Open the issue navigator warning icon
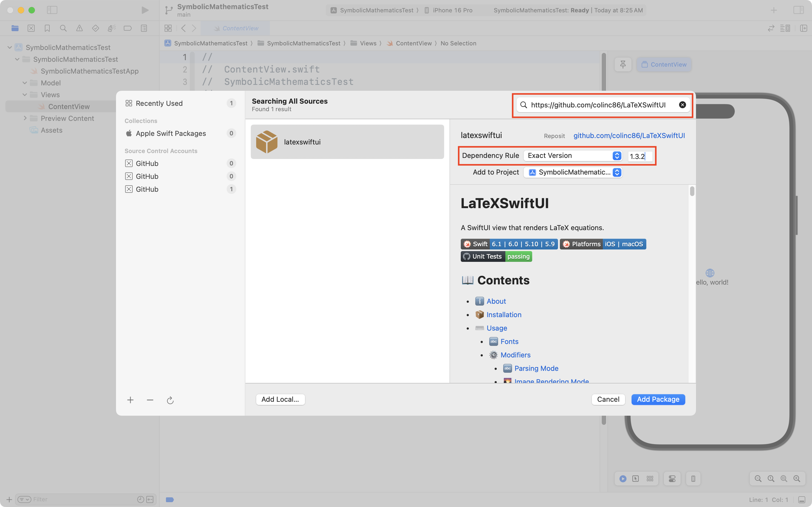The width and height of the screenshot is (812, 507). (79, 28)
